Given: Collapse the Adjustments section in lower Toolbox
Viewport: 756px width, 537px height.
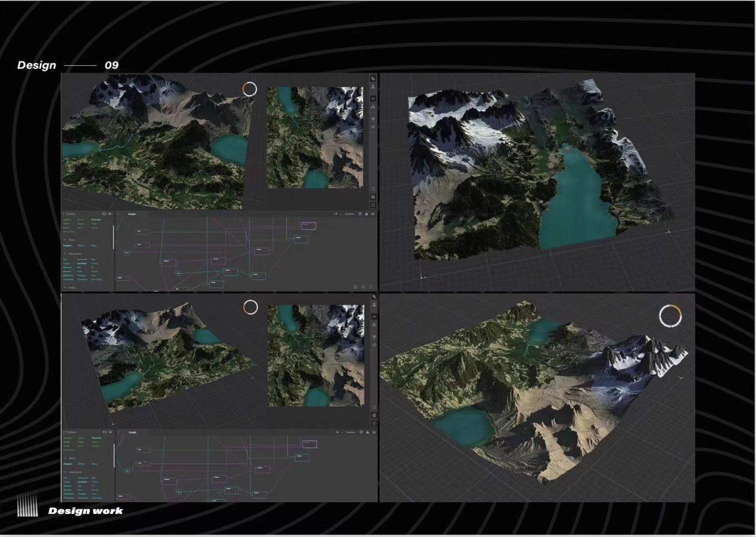Looking at the screenshot, I should click(x=65, y=472).
